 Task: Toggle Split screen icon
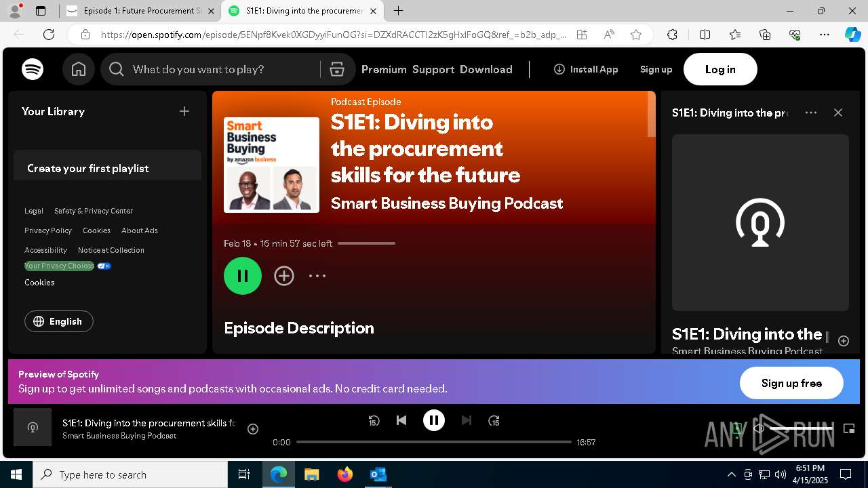click(705, 35)
